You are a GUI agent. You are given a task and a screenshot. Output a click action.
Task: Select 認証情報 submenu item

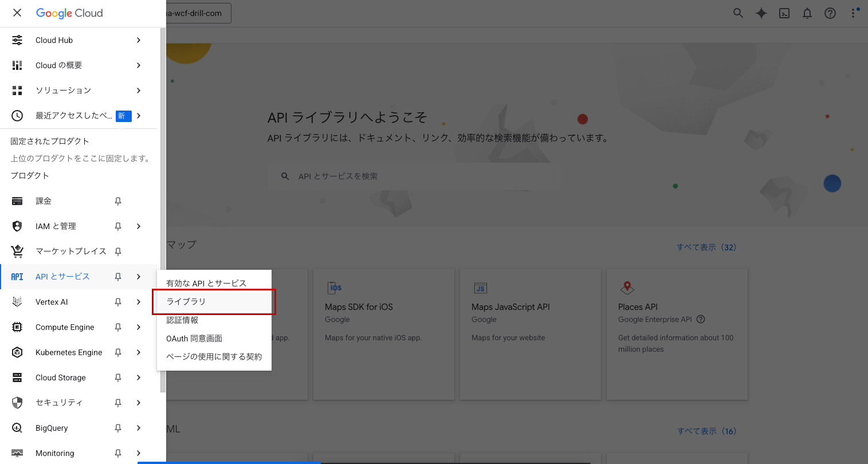(x=214, y=320)
